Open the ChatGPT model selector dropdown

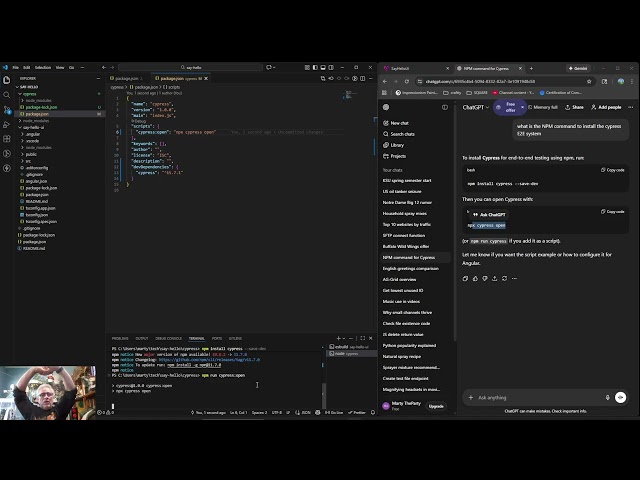pyautogui.click(x=476, y=107)
